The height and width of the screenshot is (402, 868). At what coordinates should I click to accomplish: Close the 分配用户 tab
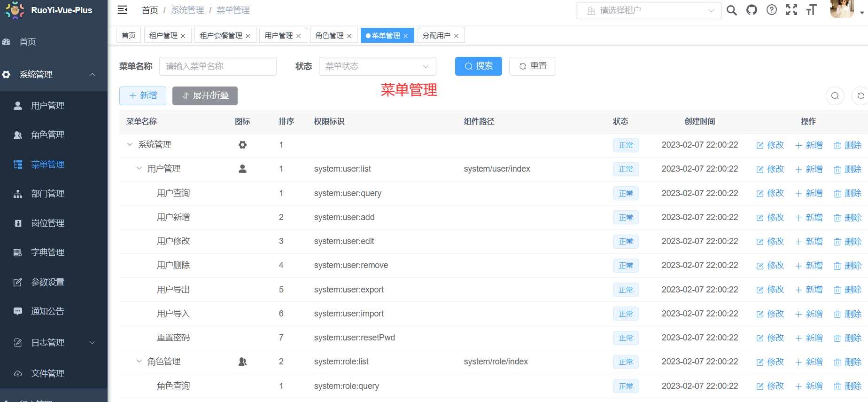457,36
